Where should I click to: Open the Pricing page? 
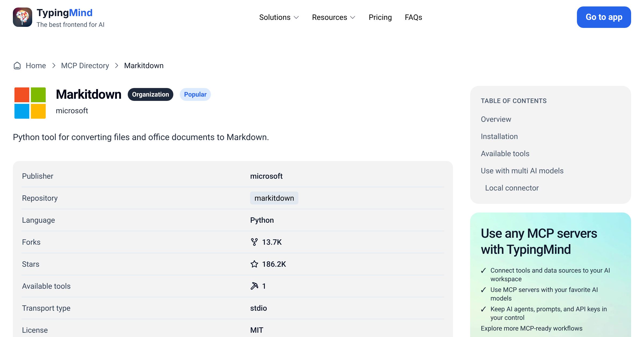pos(380,17)
